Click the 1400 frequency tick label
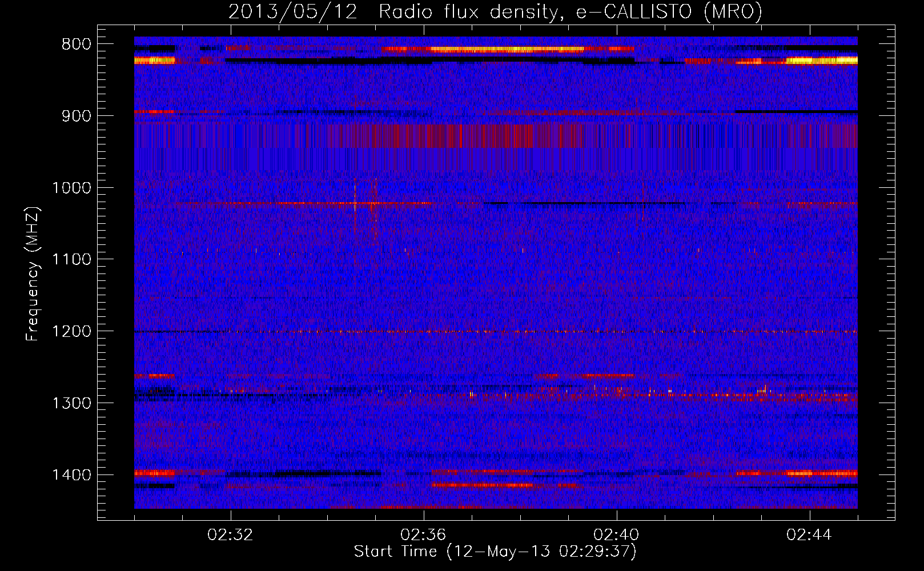Image resolution: width=924 pixels, height=571 pixels. 71,475
